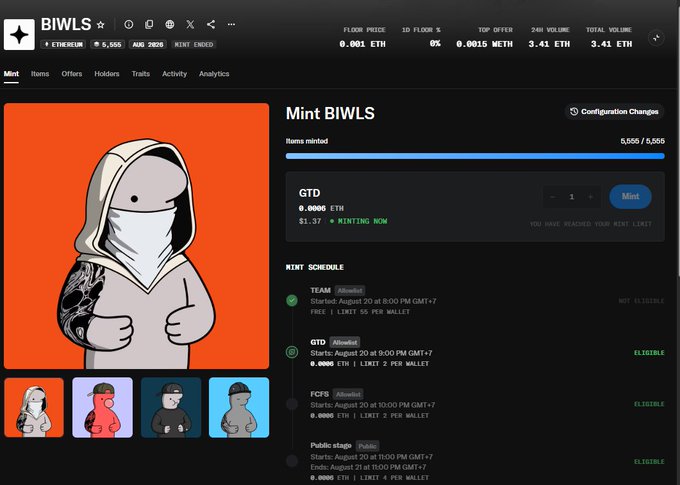Click the mint quantity field showing 1
Screen dimensions: 680x485
coord(572,197)
